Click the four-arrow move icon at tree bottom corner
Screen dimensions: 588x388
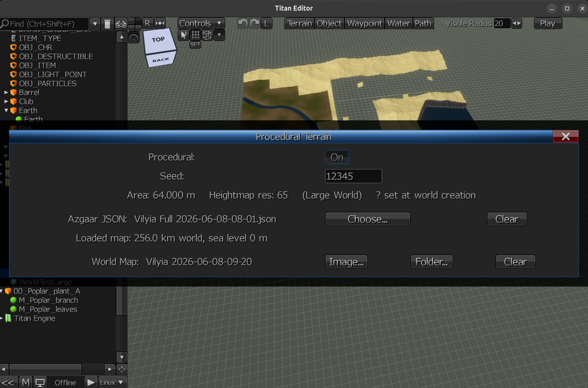pyautogui.click(x=122, y=369)
